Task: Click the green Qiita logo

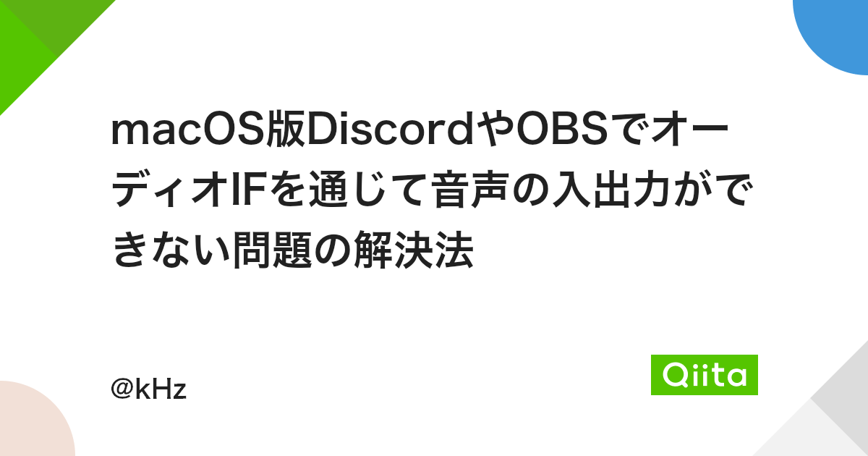Action: 705,375
